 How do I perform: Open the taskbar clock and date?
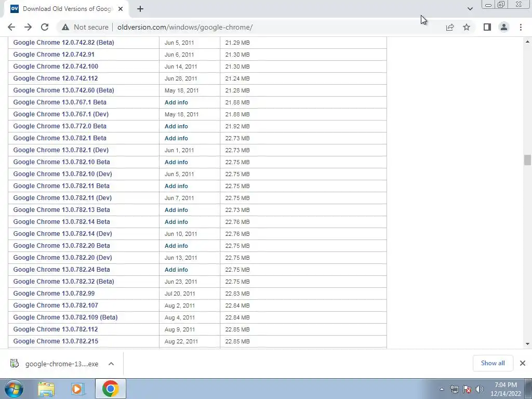pos(506,389)
